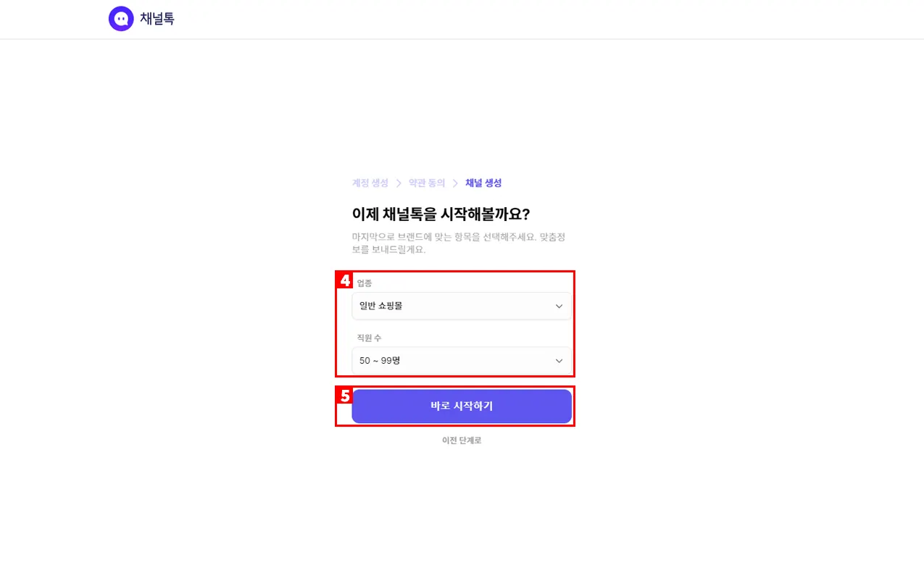Click the 마지막으로 브랜드에 맞는 description text
This screenshot has width=924, height=584.
[459, 243]
